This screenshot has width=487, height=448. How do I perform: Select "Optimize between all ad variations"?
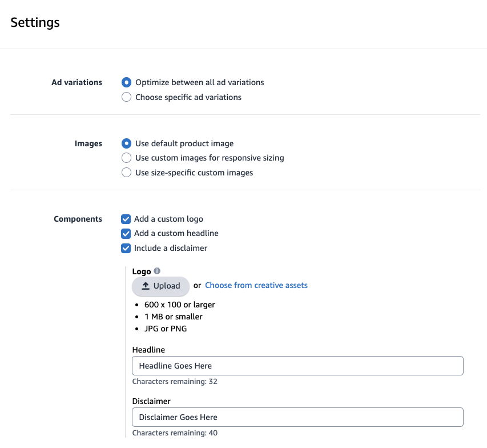pyautogui.click(x=126, y=82)
